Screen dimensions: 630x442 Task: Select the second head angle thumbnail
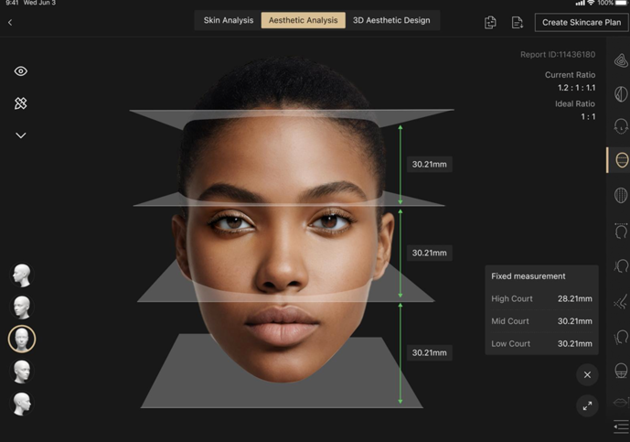[x=21, y=307]
